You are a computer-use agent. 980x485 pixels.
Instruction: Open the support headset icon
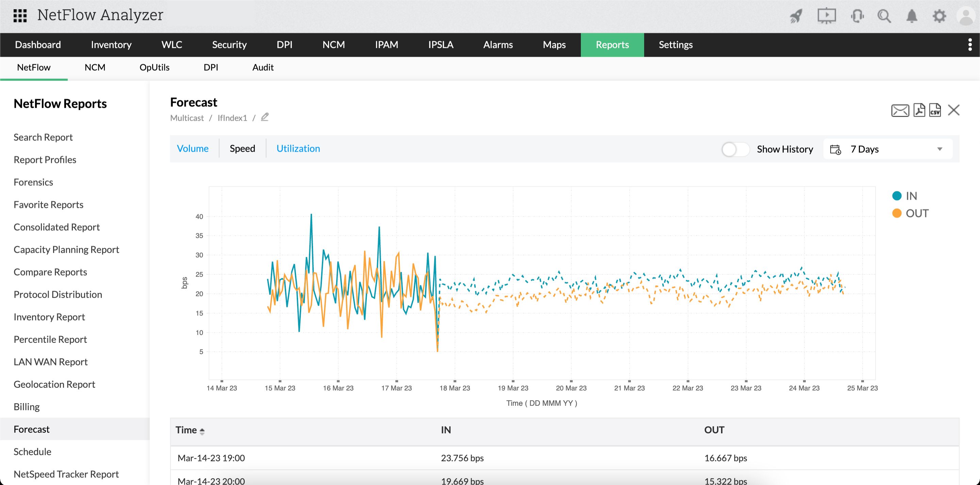858,16
